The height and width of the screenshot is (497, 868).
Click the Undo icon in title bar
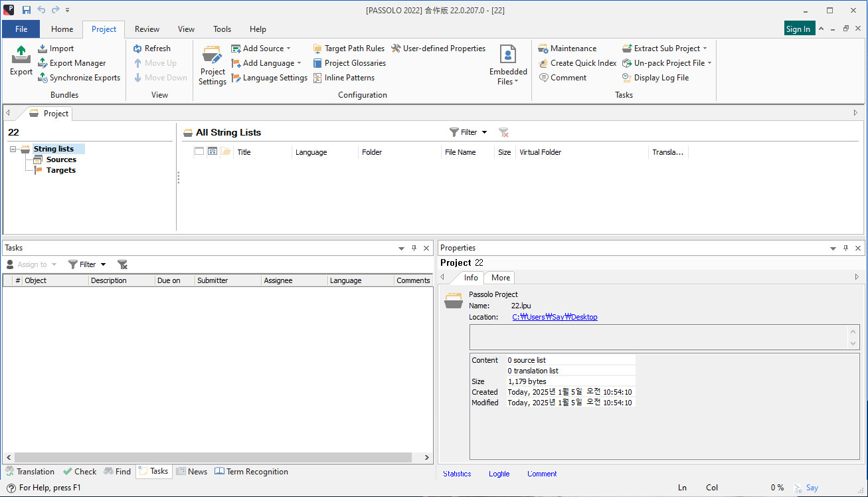point(41,10)
